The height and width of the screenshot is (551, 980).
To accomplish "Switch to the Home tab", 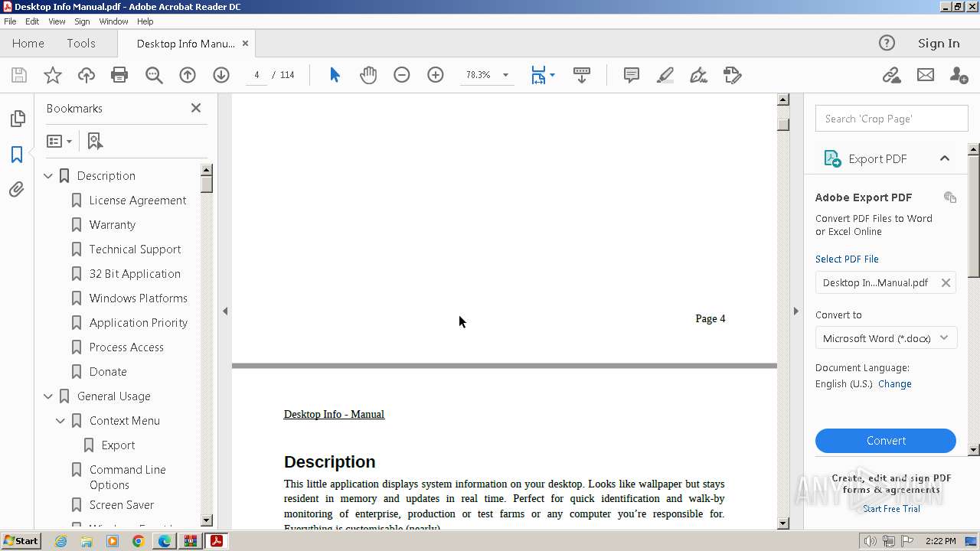I will [x=28, y=44].
